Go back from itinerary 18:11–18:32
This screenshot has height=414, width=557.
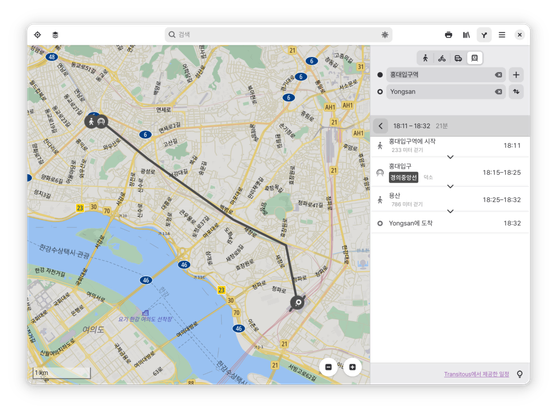coord(380,126)
